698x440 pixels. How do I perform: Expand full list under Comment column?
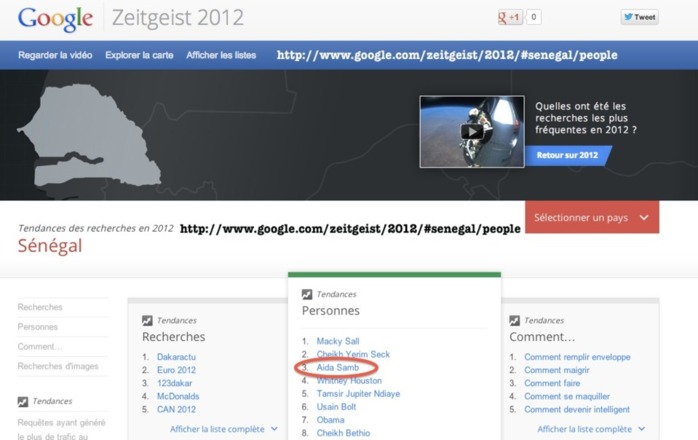592,429
